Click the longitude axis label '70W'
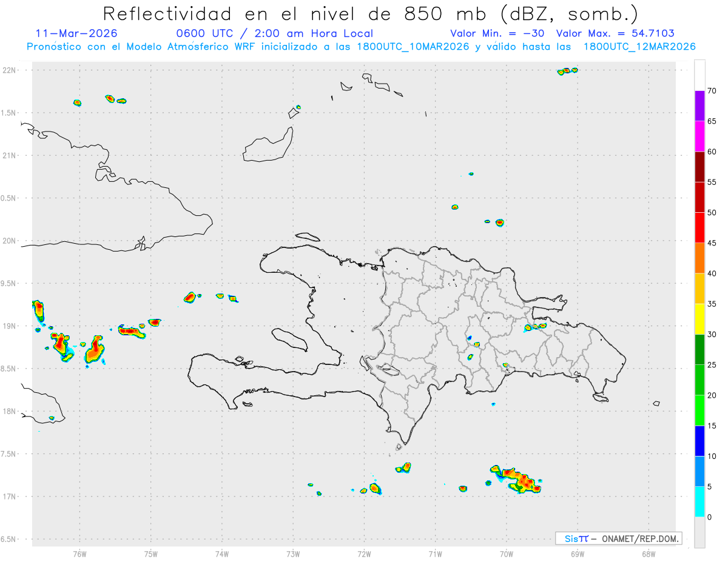This screenshot has height=562, width=728. pyautogui.click(x=507, y=554)
